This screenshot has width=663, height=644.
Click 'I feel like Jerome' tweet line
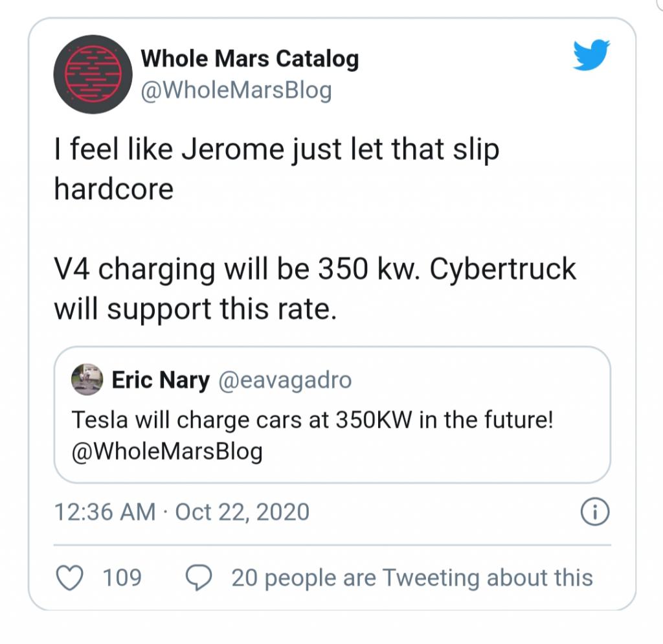(x=277, y=150)
